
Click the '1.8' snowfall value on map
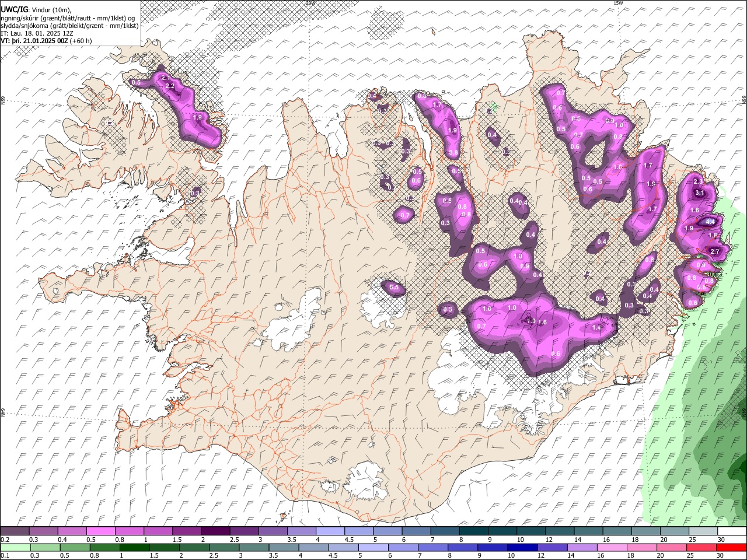click(713, 235)
